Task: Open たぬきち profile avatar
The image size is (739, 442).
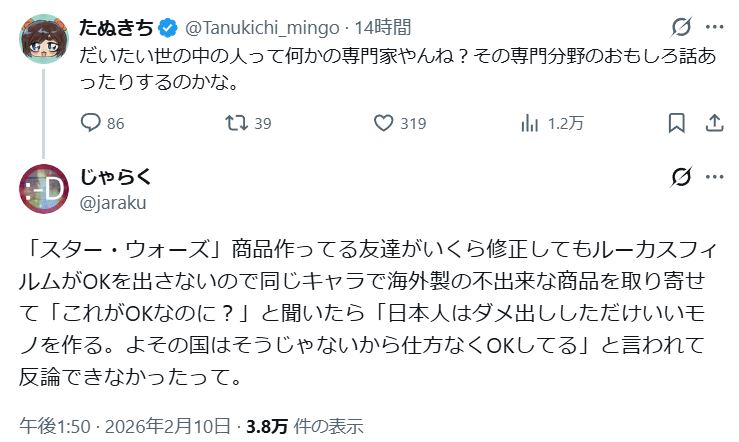Action: tap(43, 39)
